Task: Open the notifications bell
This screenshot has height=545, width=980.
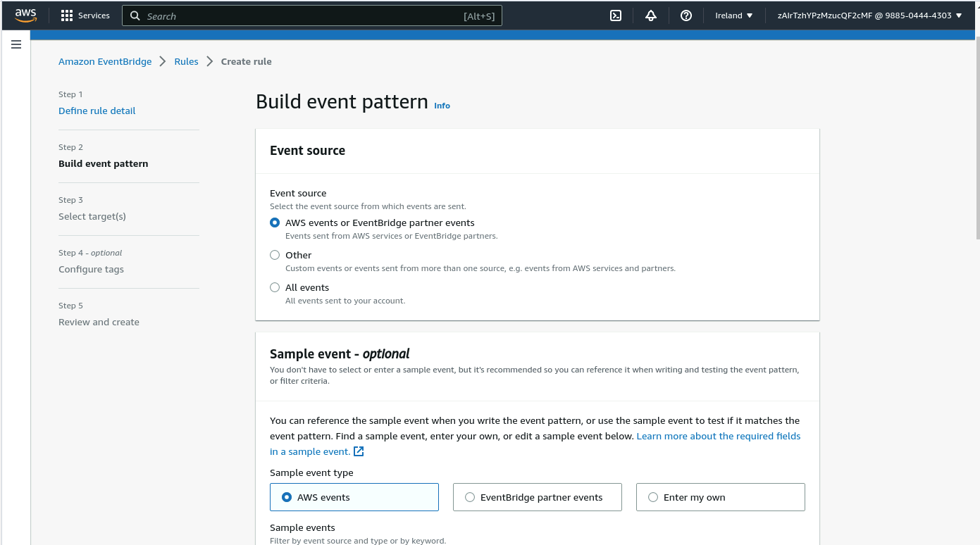Action: [650, 15]
